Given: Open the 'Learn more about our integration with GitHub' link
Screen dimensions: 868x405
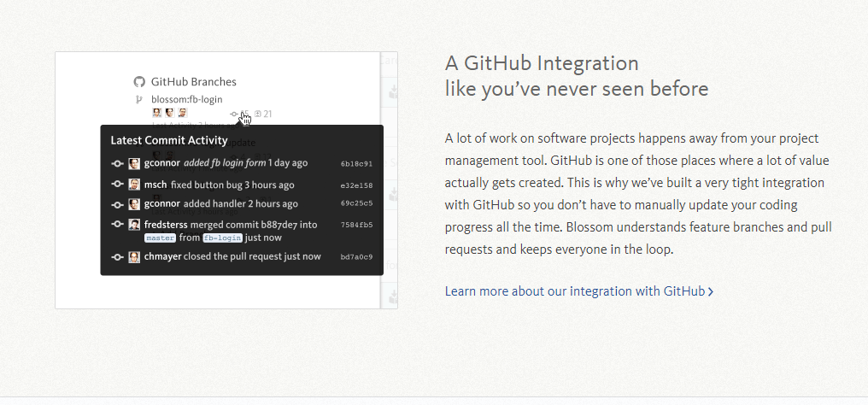Looking at the screenshot, I should click(x=574, y=291).
